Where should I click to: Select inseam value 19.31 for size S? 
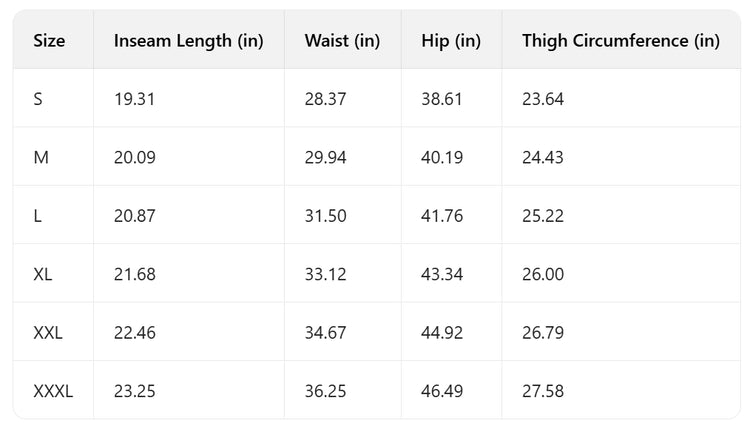click(x=134, y=99)
